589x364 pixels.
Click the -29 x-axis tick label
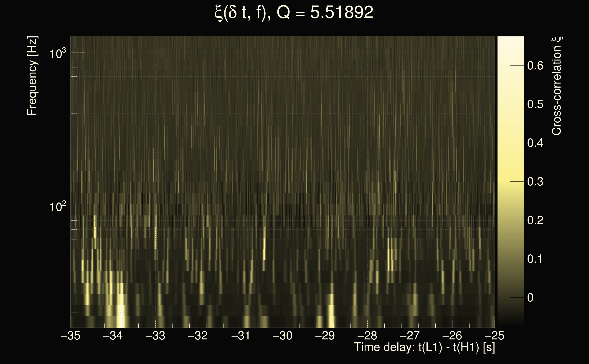325,336
